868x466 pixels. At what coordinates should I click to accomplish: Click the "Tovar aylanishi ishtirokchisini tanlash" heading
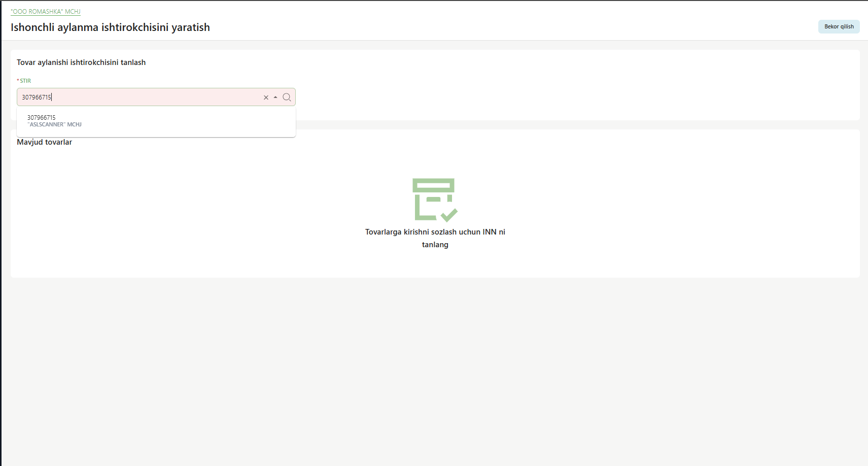(x=81, y=62)
